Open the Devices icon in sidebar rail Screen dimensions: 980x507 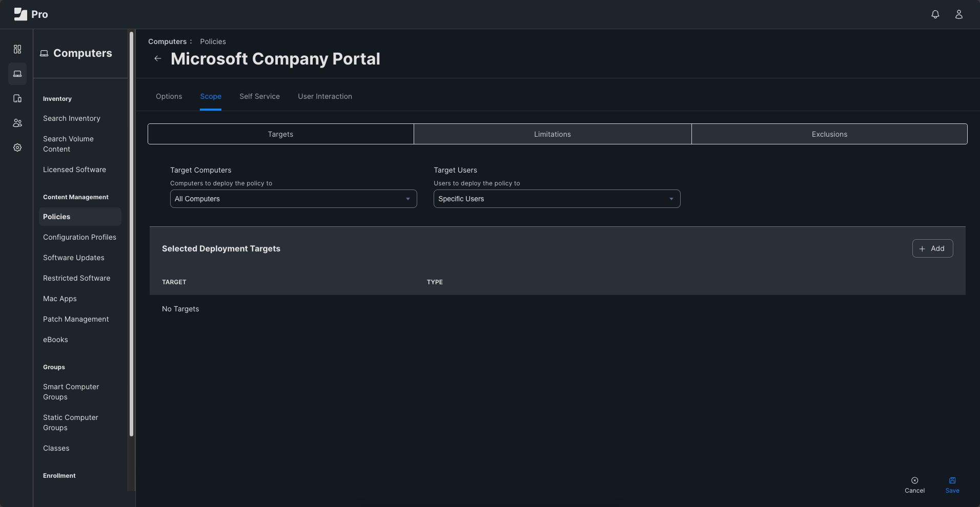tap(17, 98)
